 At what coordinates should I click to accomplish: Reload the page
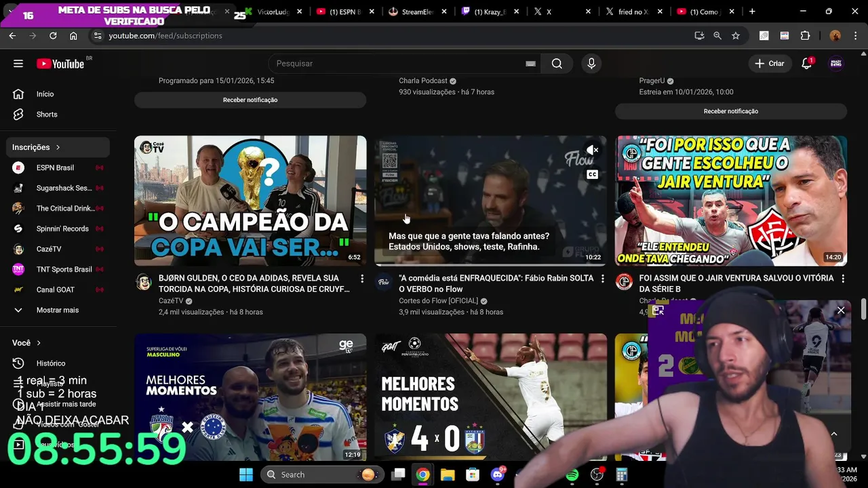pos(53,36)
